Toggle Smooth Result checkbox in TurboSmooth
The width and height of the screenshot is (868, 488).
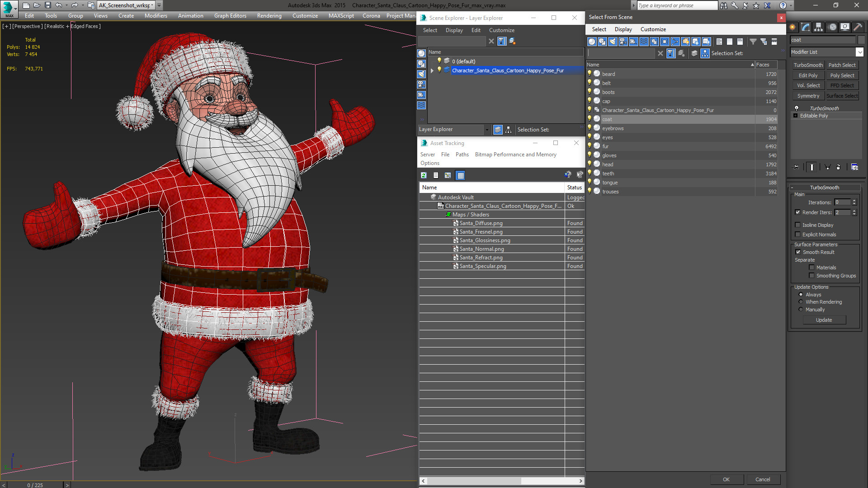(x=797, y=252)
